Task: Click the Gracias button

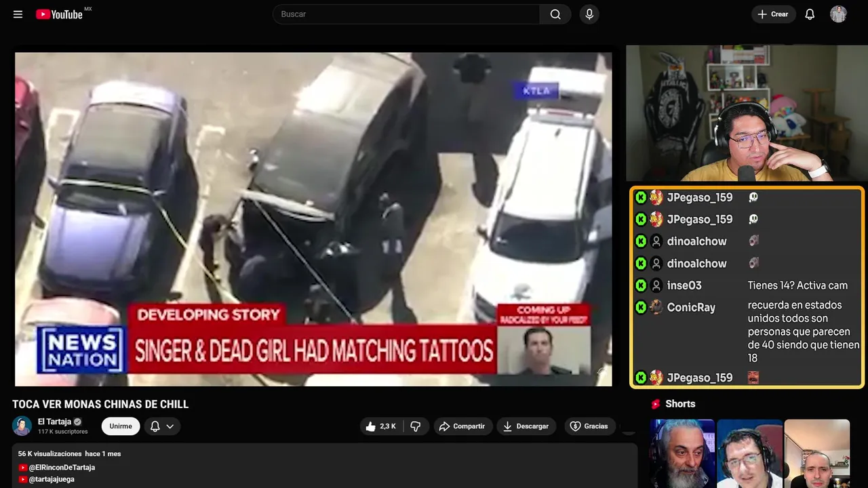Action: pyautogui.click(x=589, y=426)
